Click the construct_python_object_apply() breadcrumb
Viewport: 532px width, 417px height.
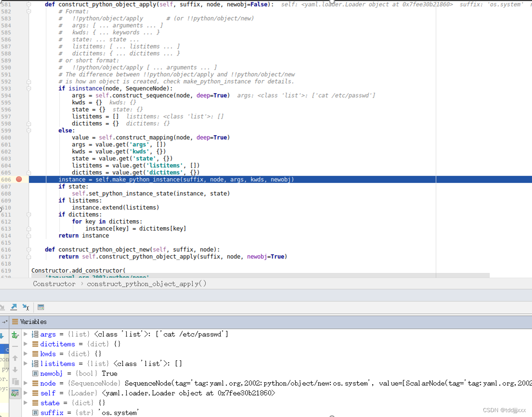point(147,284)
